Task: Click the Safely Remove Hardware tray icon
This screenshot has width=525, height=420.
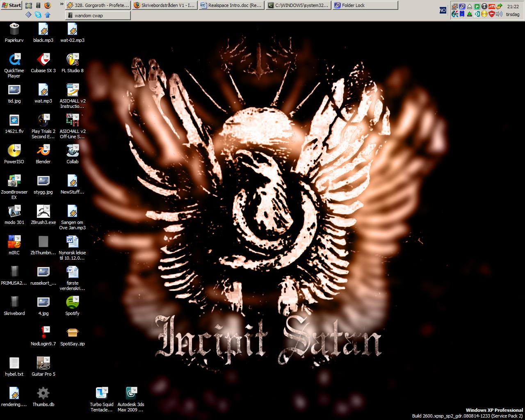Action: 470,7
